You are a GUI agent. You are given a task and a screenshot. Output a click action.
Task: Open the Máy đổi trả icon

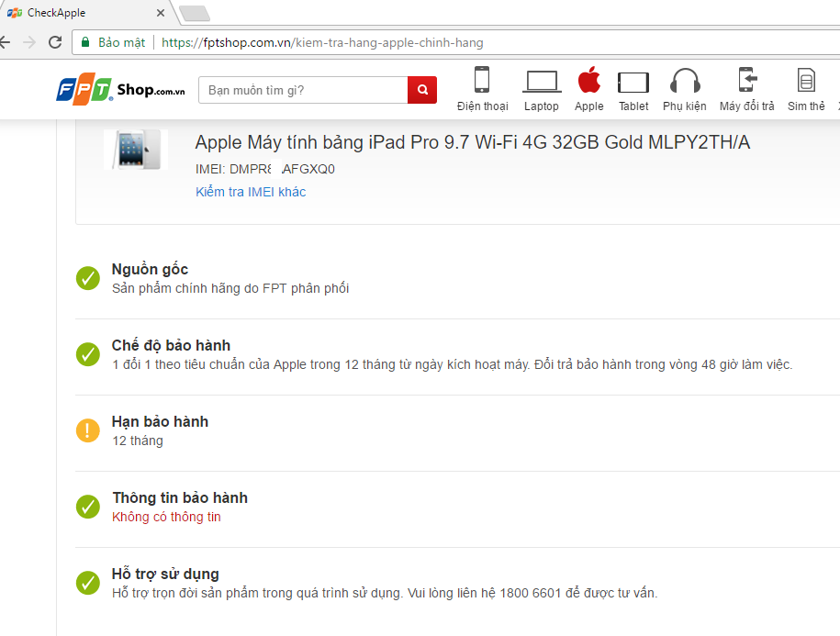[746, 80]
